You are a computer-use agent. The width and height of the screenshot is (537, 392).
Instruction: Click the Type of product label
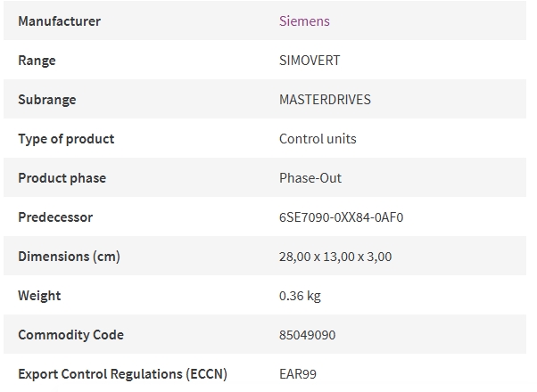tap(66, 139)
